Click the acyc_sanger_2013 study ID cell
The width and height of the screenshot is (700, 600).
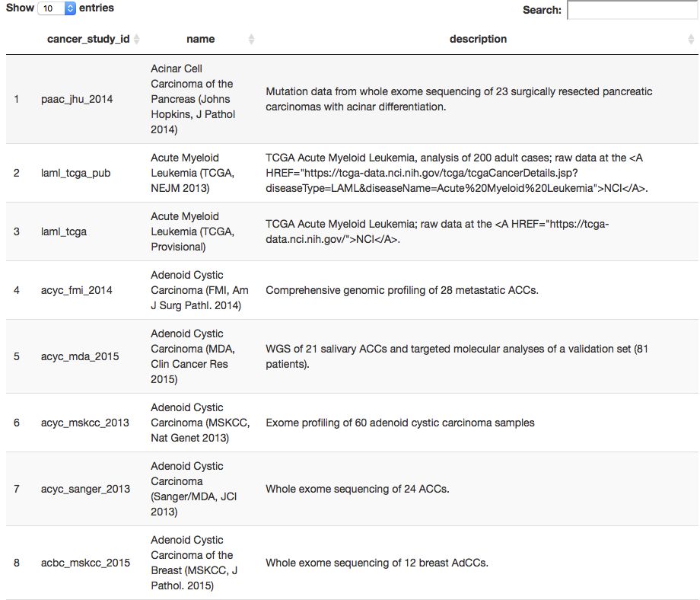click(85, 489)
